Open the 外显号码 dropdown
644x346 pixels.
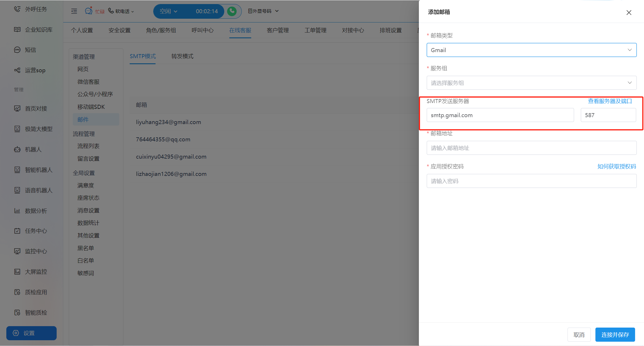(x=263, y=11)
